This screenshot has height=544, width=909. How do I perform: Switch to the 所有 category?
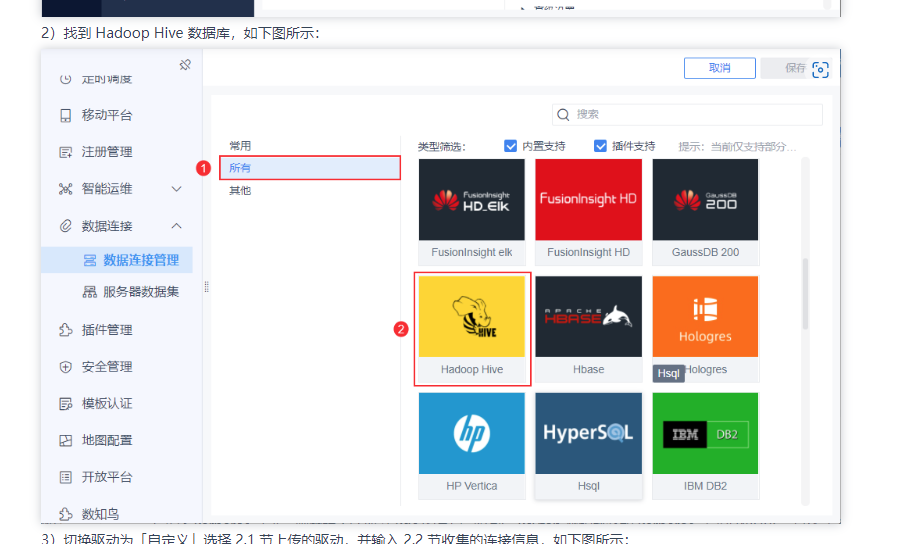tap(310, 168)
